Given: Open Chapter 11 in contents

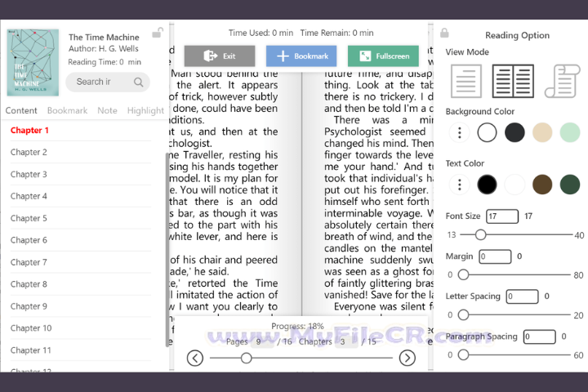Looking at the screenshot, I should coord(81,350).
